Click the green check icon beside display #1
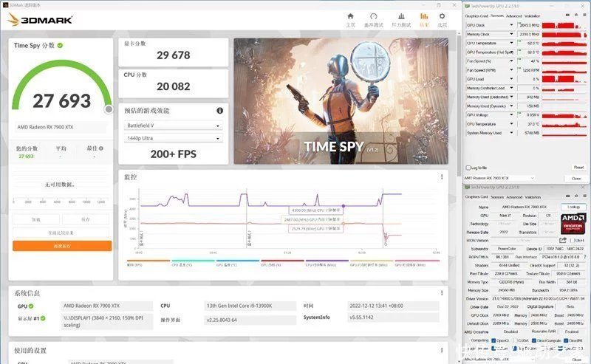The image size is (591, 364). (43, 318)
